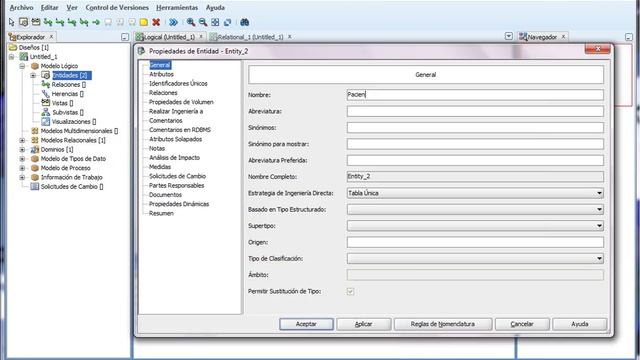Click the Visualizaciones tree node icon
This screenshot has height=360, width=640.
(46, 122)
